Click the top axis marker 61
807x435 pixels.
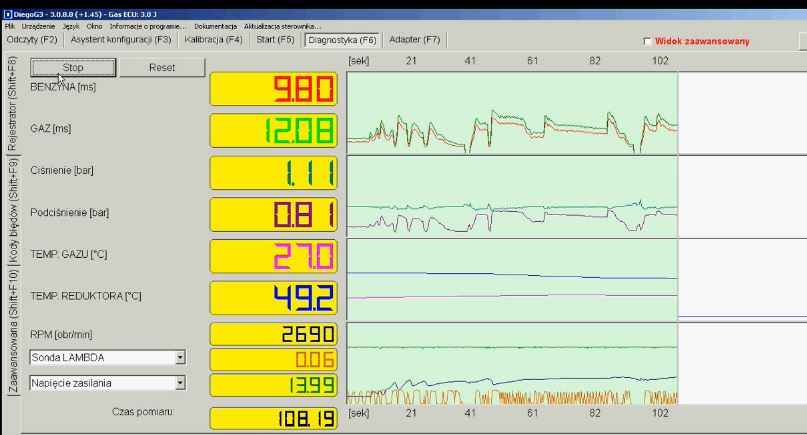(x=533, y=61)
